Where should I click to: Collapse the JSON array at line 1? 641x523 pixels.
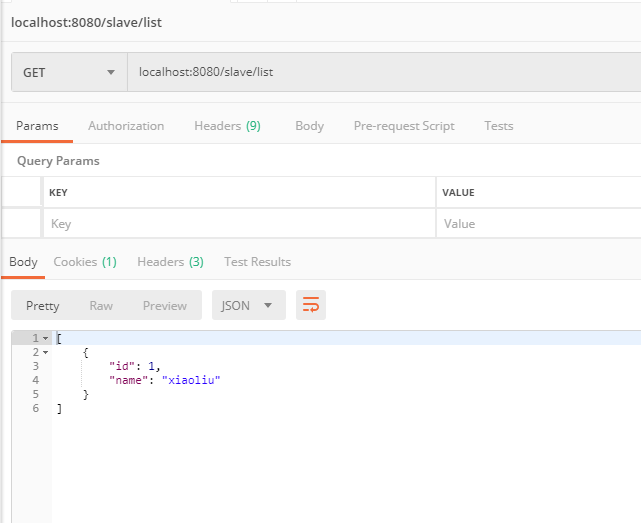pos(45,339)
